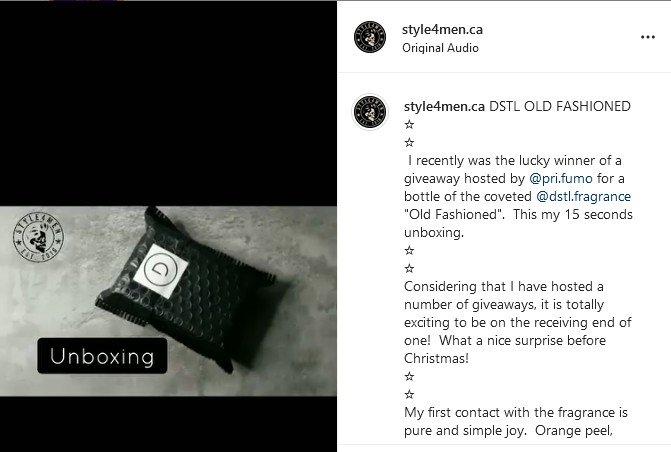The width and height of the screenshot is (671, 452).
Task: Click the Unboxing label on the video
Action: click(102, 356)
